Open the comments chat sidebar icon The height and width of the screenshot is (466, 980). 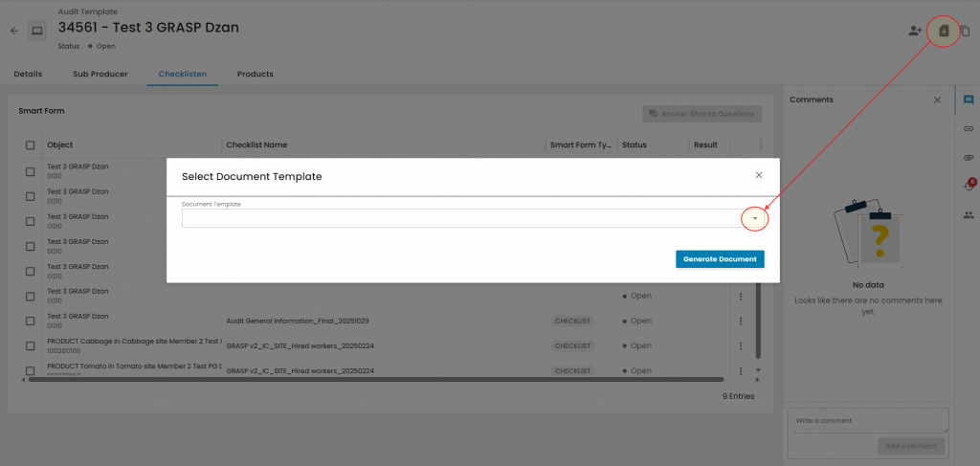pos(969,100)
